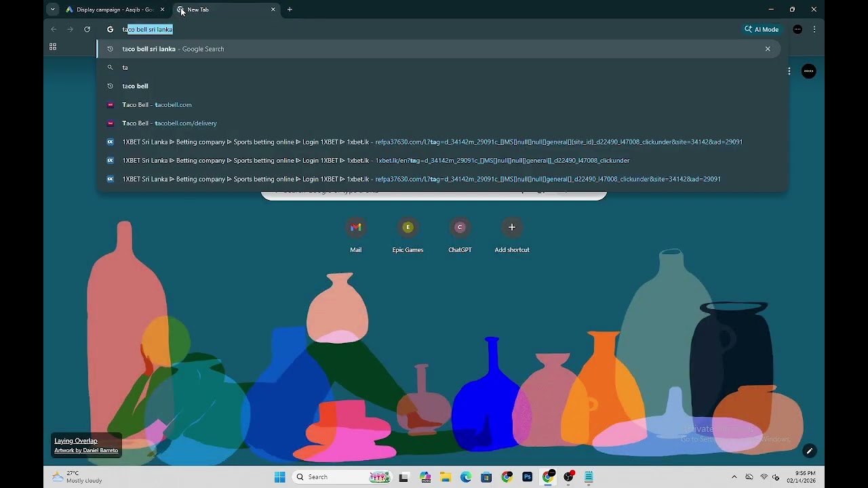Open the Customize Chrome pencil button
The width and height of the screenshot is (868, 488).
[809, 451]
